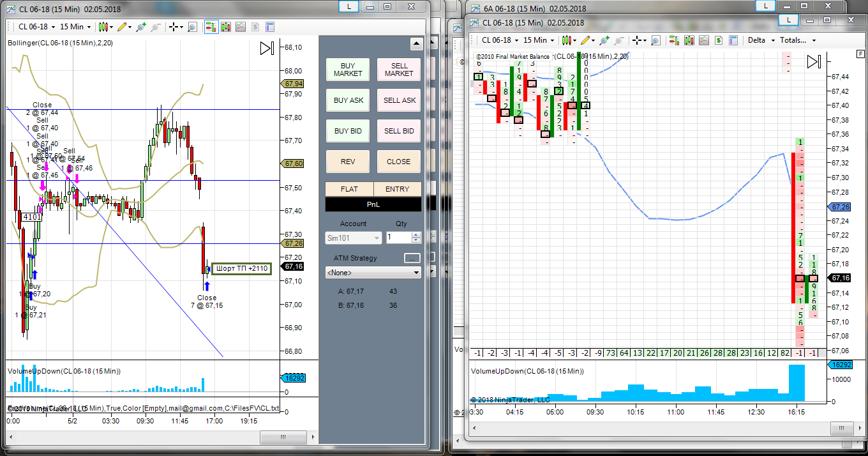The height and width of the screenshot is (456, 868).
Task: Open Indicators dialog in right CL chart
Action: (x=689, y=40)
